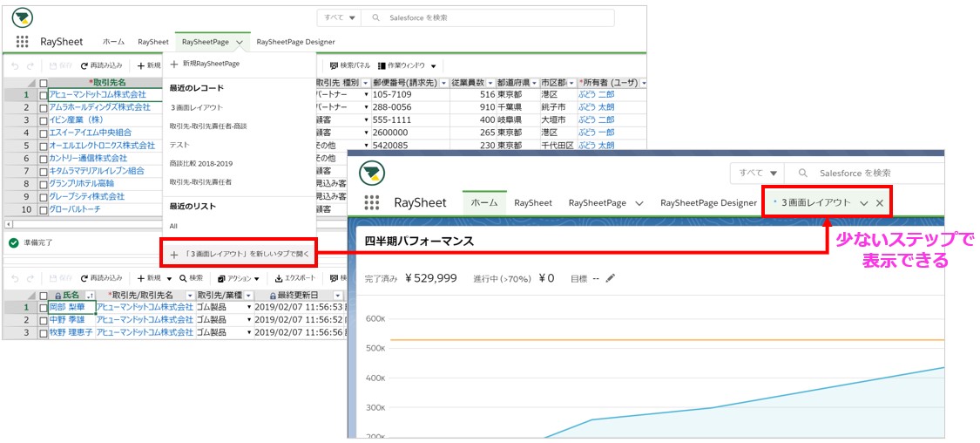
Task: Click RaySheet logo in the front window
Action: (372, 173)
